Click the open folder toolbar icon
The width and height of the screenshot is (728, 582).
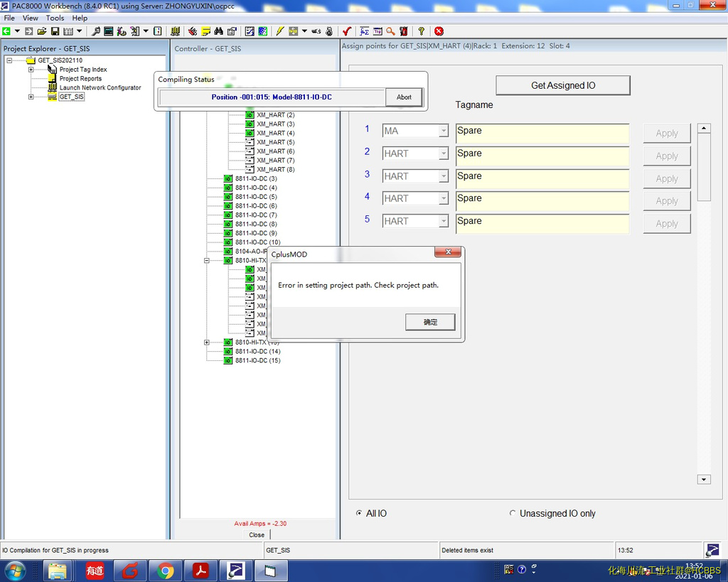[x=42, y=31]
